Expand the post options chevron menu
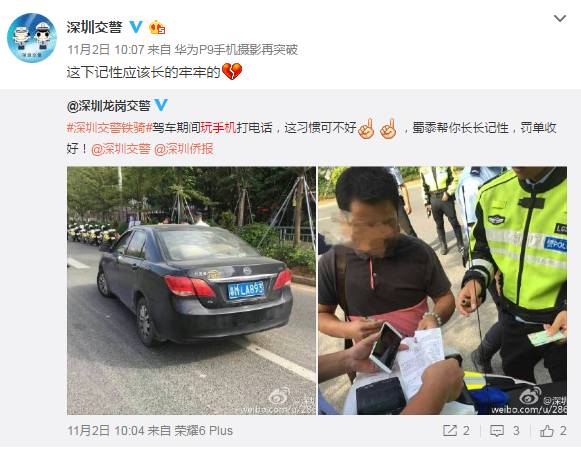 pyautogui.click(x=560, y=18)
